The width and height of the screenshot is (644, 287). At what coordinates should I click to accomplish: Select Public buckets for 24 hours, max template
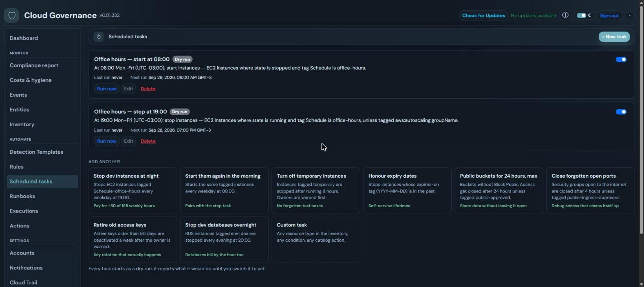(x=499, y=190)
